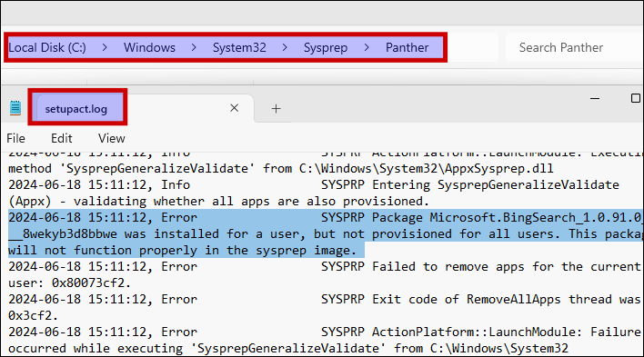Image resolution: width=644 pixels, height=357 pixels.
Task: Go to System32 folder breadcrumb
Action: click(x=239, y=47)
